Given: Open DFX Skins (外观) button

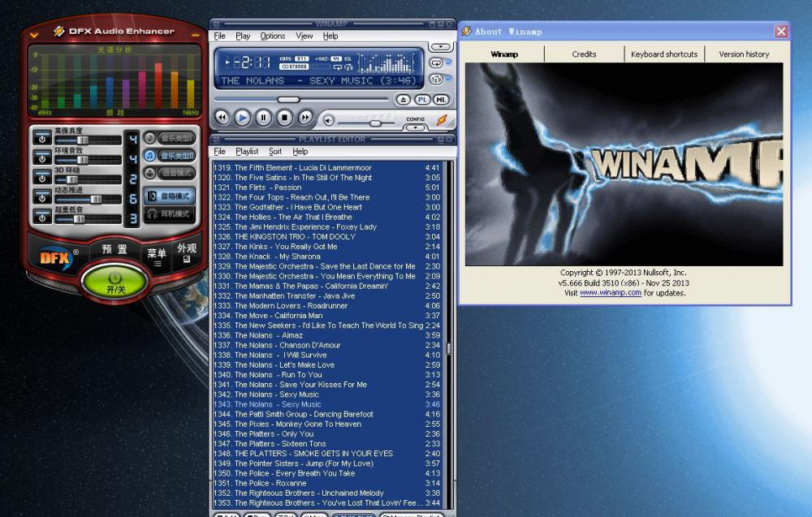Looking at the screenshot, I should [187, 252].
